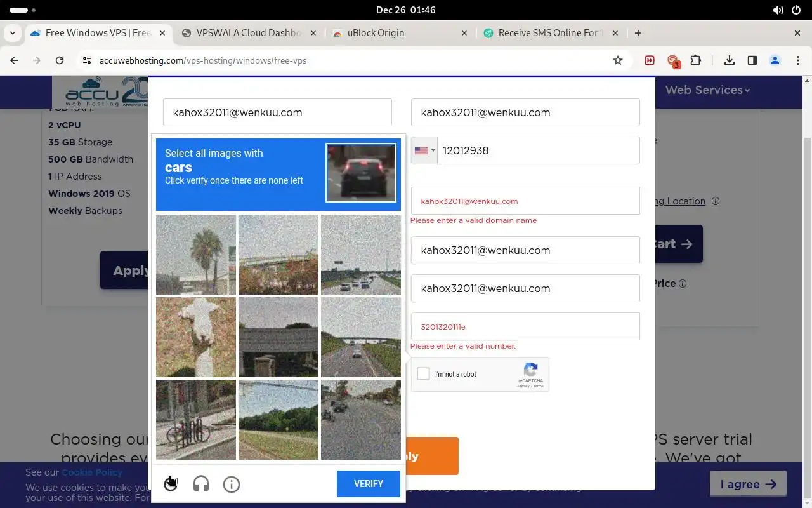Select the trees and field captcha tile

tap(278, 420)
